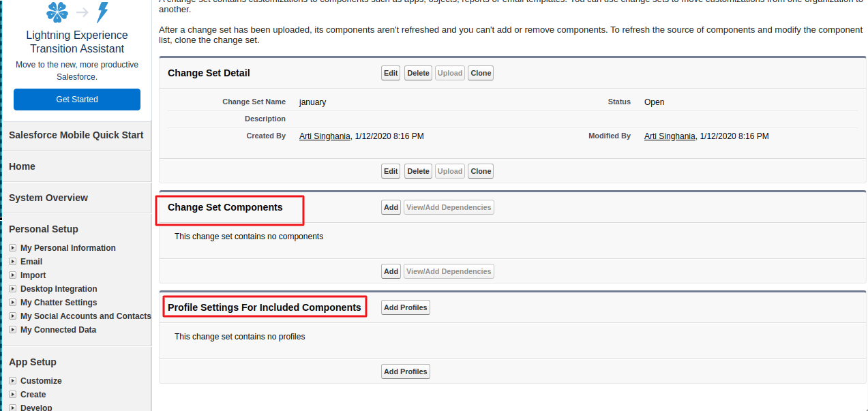Open My Connected Data item

(x=58, y=330)
